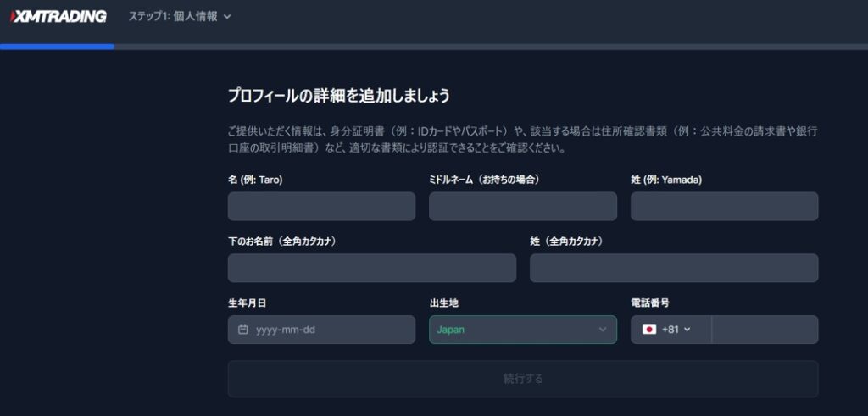Click the プロフィールの詳細を追加しましょう heading
The width and height of the screenshot is (868, 416).
[x=339, y=96]
